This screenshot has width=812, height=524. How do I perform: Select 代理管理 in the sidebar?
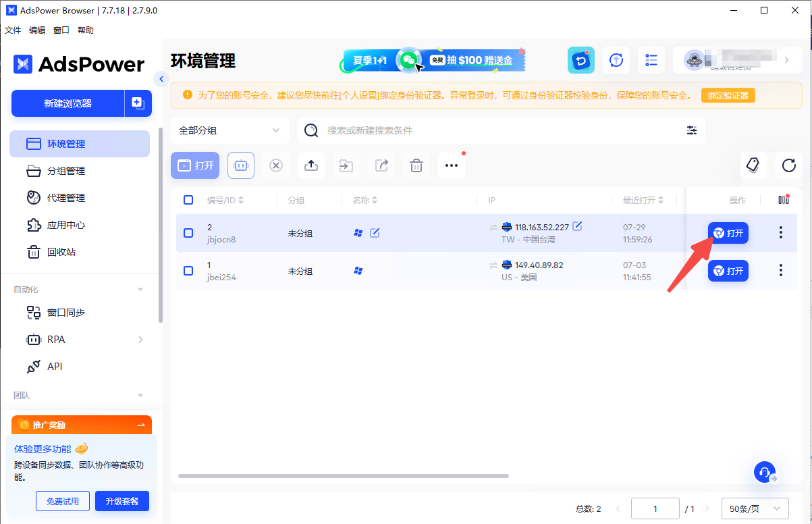(x=65, y=198)
